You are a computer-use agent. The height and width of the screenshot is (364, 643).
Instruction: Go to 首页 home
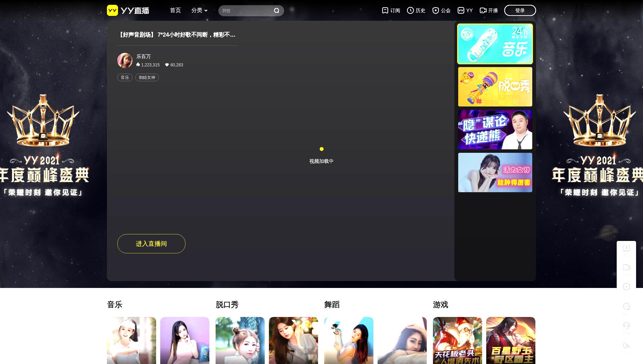175,10
